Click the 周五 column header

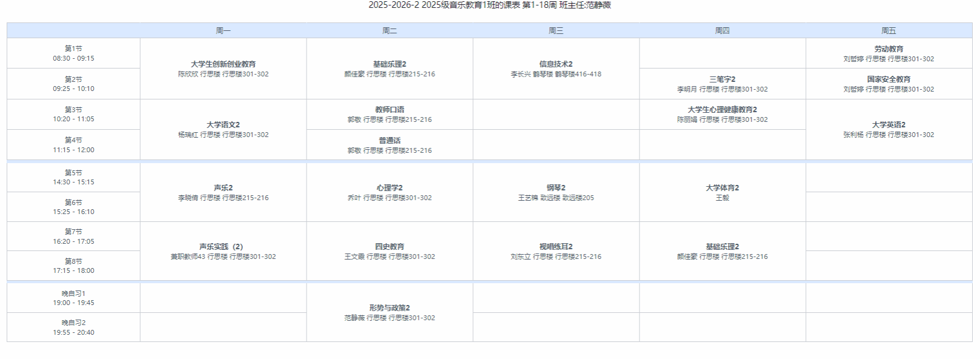click(x=889, y=30)
